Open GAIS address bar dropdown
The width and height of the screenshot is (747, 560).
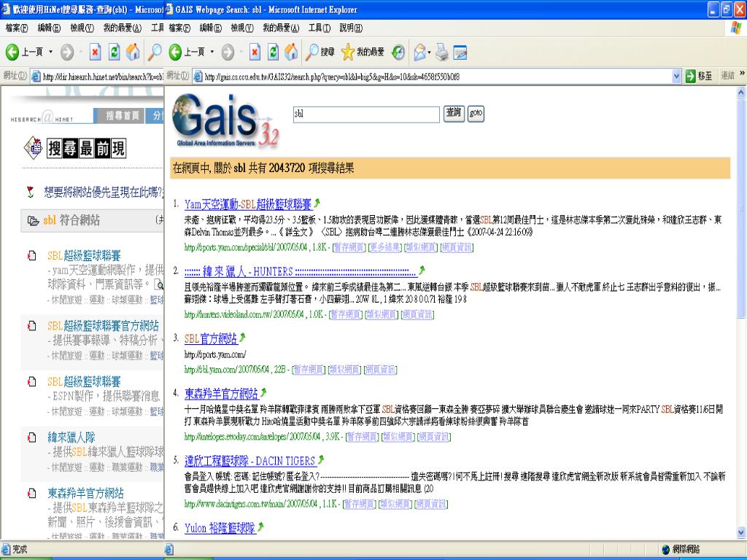point(676,76)
